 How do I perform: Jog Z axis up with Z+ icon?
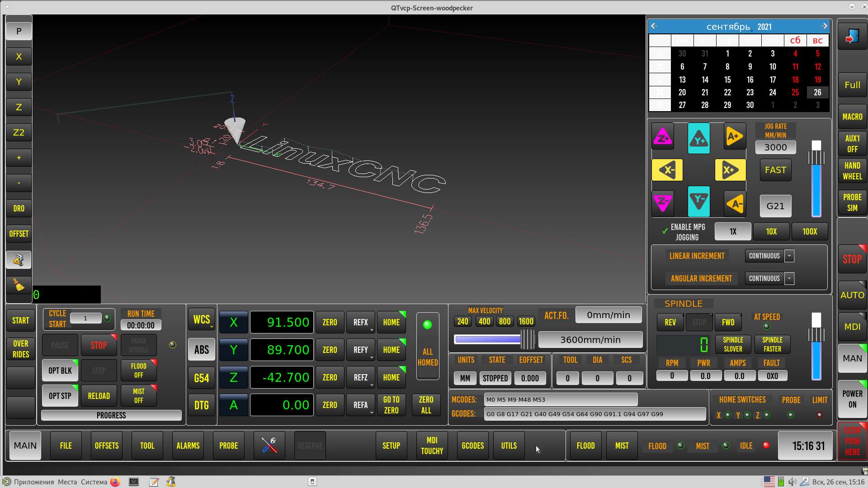pyautogui.click(x=663, y=136)
